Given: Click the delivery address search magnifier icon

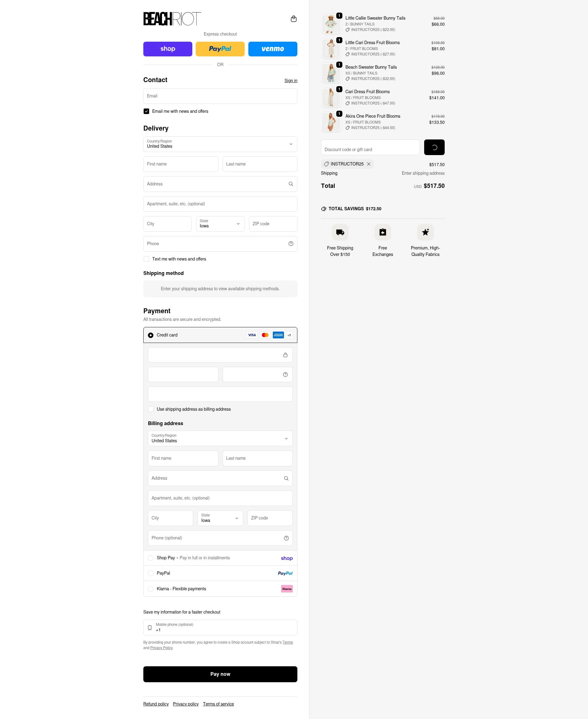Looking at the screenshot, I should point(291,184).
